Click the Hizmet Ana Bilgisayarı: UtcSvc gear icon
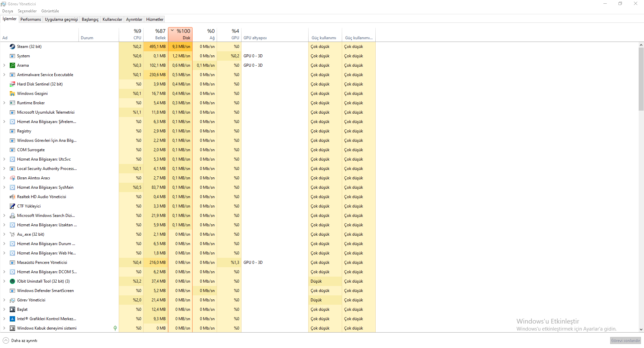Viewport: 644px width, 348px height. [x=12, y=159]
